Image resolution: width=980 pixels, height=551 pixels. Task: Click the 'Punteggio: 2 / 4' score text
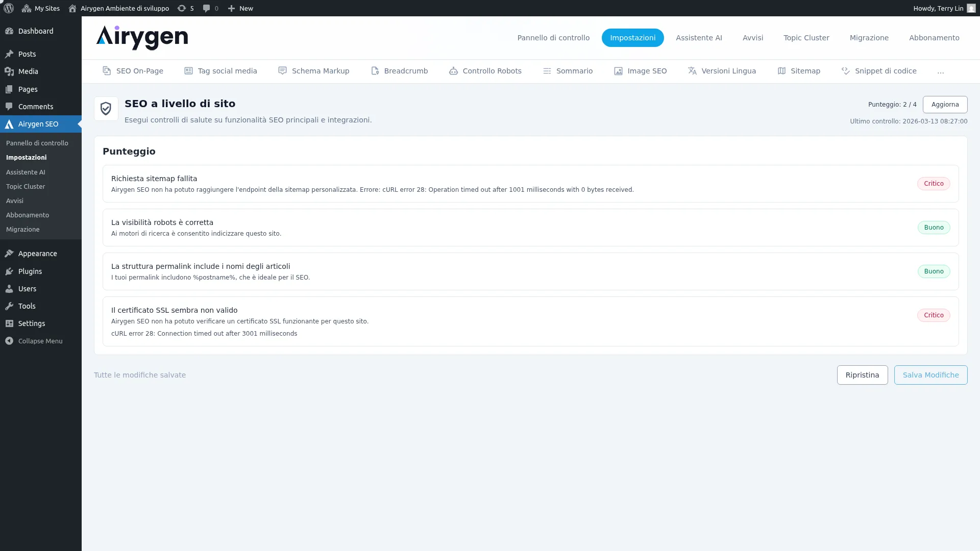[892, 105]
